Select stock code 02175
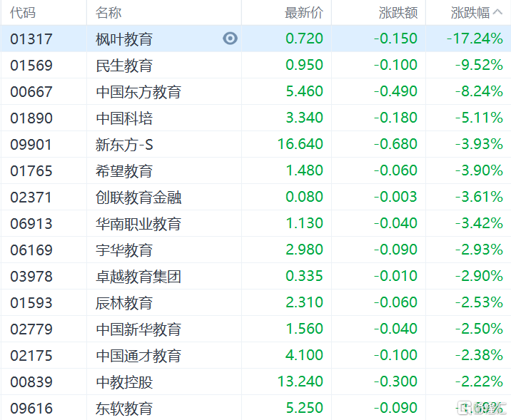The height and width of the screenshot is (420, 511). click(31, 356)
